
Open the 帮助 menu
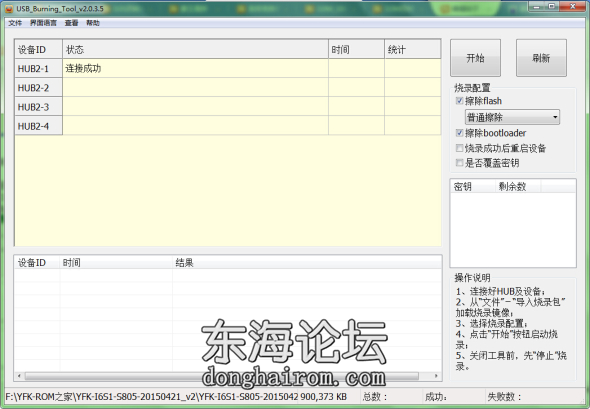pos(93,23)
